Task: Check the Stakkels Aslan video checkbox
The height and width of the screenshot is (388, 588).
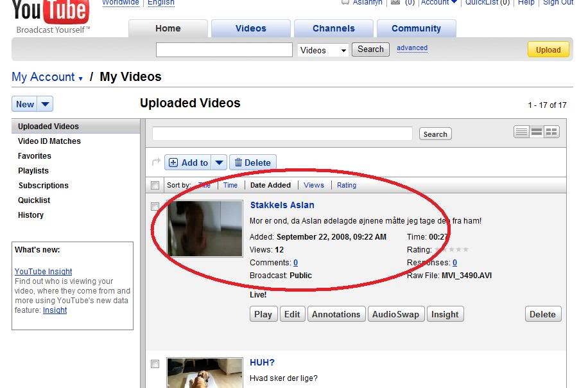Action: [155, 206]
